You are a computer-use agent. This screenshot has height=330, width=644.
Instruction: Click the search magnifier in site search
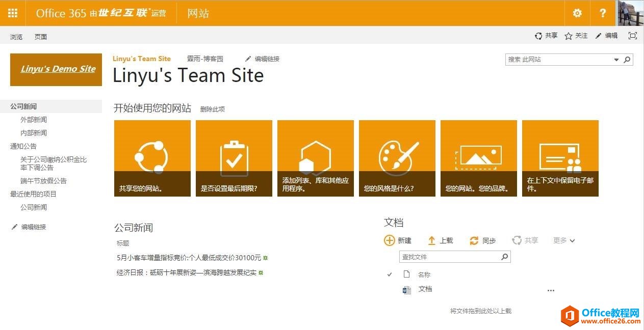pos(627,60)
